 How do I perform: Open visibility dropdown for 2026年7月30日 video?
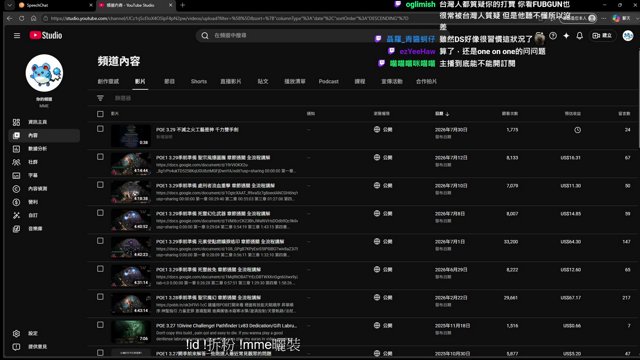pos(383,129)
